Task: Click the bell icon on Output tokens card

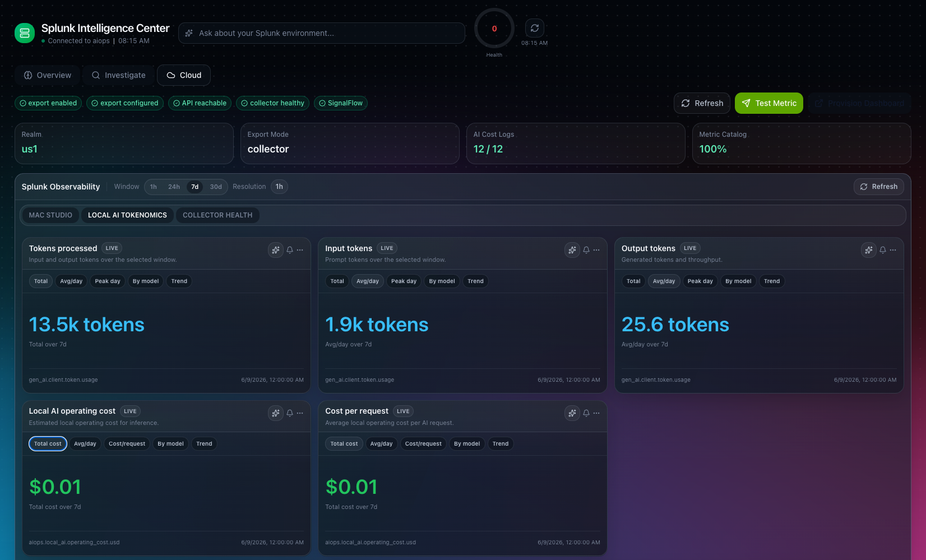Action: pos(883,250)
